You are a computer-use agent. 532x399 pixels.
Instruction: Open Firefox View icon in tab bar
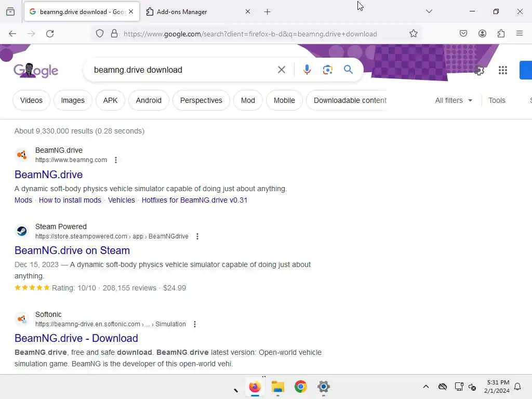click(x=10, y=12)
